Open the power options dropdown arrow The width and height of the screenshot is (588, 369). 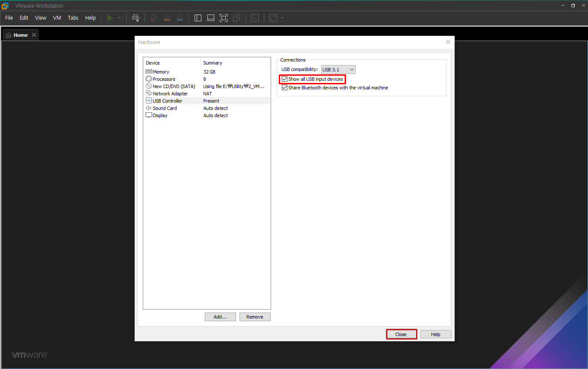pos(119,18)
